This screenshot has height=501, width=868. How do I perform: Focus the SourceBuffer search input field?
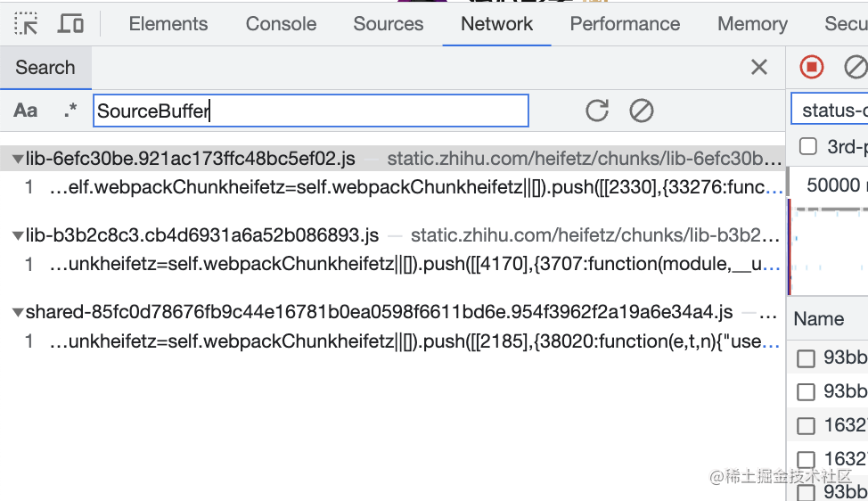click(310, 111)
